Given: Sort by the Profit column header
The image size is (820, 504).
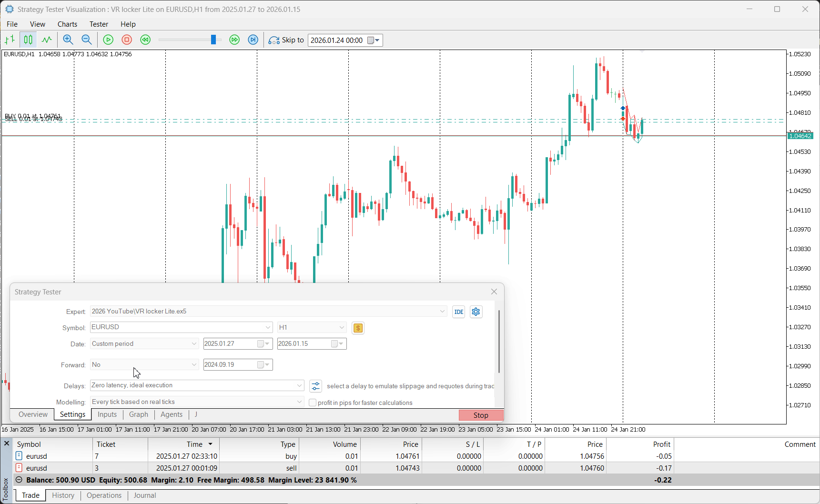Looking at the screenshot, I should pos(640,444).
